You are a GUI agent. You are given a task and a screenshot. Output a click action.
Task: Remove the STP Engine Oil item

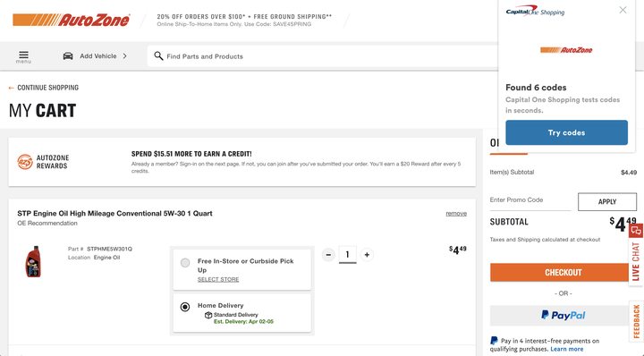click(x=456, y=214)
